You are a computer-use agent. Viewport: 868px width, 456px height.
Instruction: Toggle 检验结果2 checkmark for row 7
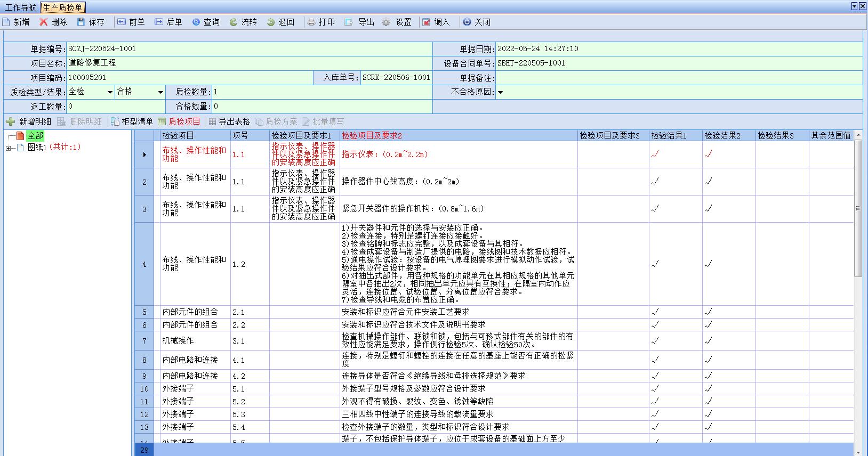(x=708, y=340)
